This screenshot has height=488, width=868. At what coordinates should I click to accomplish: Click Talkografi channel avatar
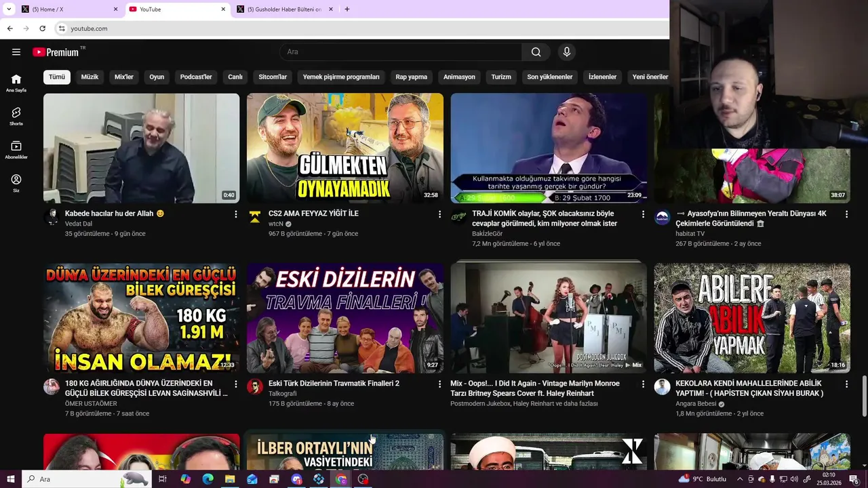255,387
